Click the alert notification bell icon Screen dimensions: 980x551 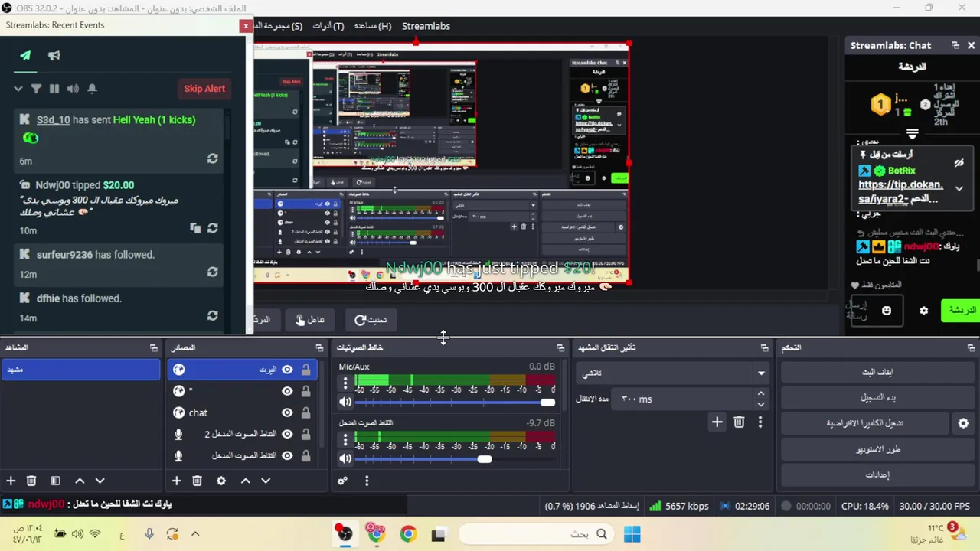(x=92, y=89)
